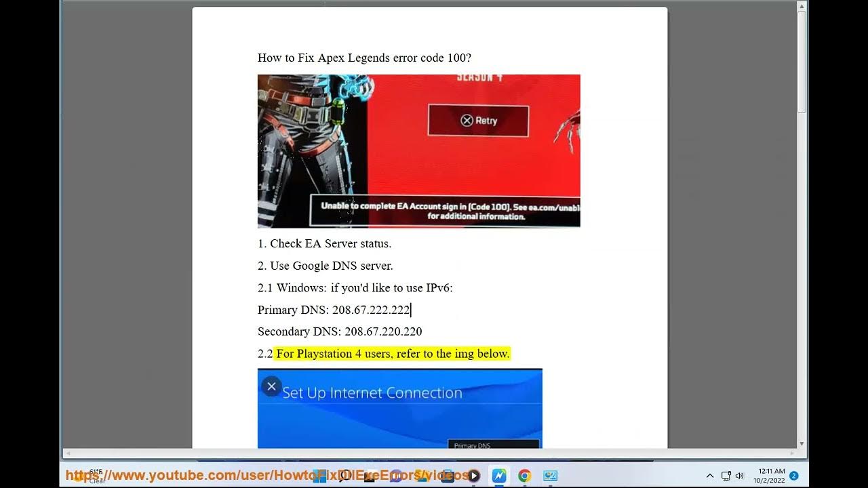This screenshot has height=488, width=868.
Task: Click the highlighted 'For Playstation 4 users' text
Action: 393,353
